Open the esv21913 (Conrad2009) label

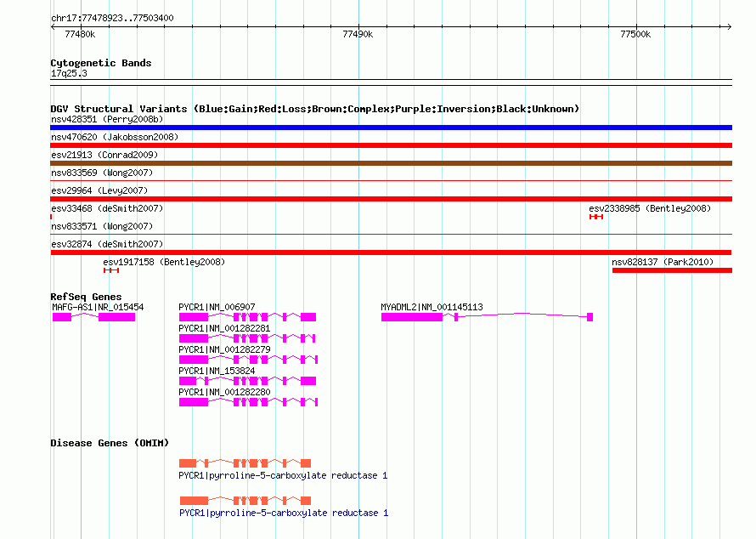(104, 155)
